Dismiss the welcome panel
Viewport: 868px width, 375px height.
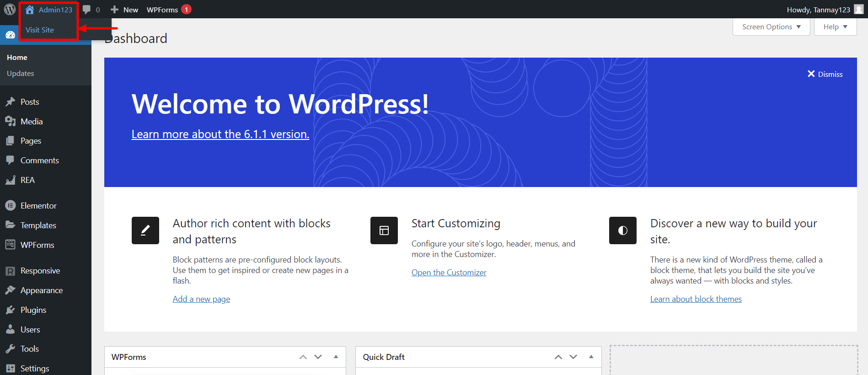coord(825,74)
